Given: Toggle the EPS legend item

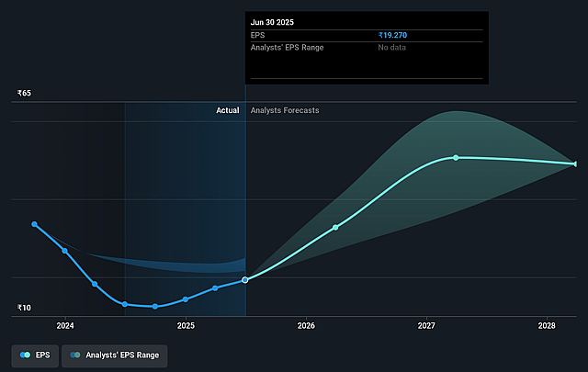Looking at the screenshot, I should pyautogui.click(x=34, y=355).
